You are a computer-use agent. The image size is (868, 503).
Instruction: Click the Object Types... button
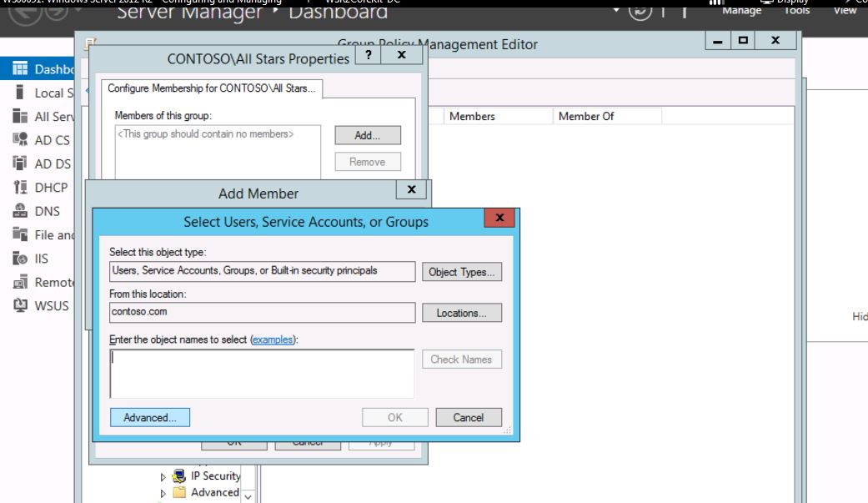tap(462, 272)
